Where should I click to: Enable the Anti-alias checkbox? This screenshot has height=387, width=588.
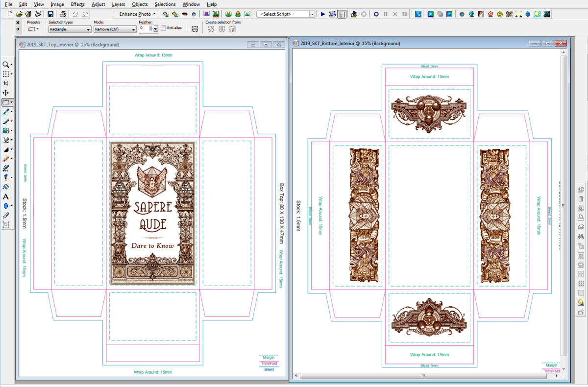click(x=163, y=28)
